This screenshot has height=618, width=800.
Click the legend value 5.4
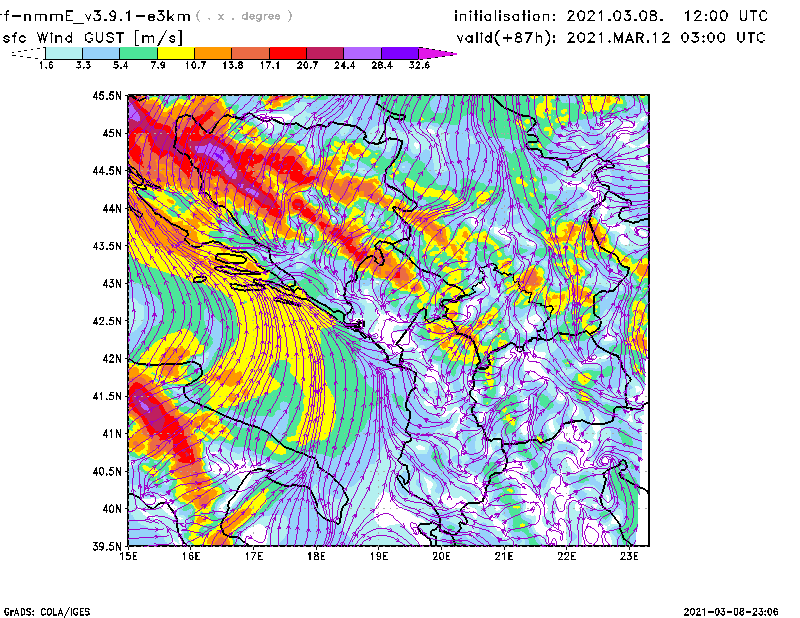tap(120, 65)
